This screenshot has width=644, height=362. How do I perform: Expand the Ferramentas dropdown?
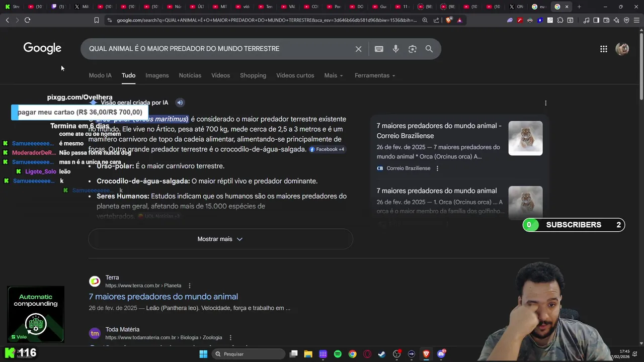pyautogui.click(x=375, y=75)
